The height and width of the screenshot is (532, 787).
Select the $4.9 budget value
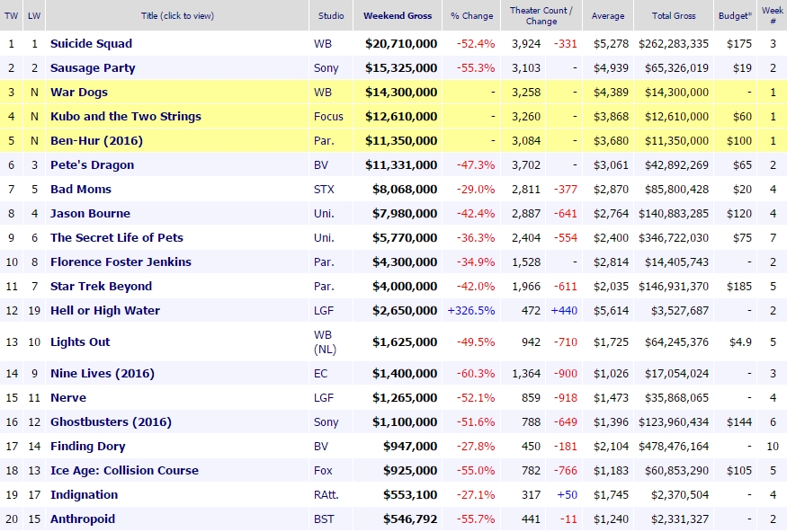point(740,342)
